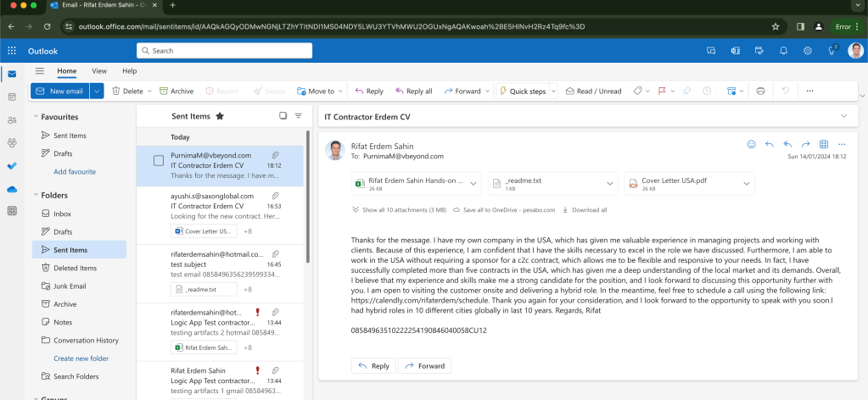
Task: Bookmark the page with the browser star
Action: [x=776, y=26]
